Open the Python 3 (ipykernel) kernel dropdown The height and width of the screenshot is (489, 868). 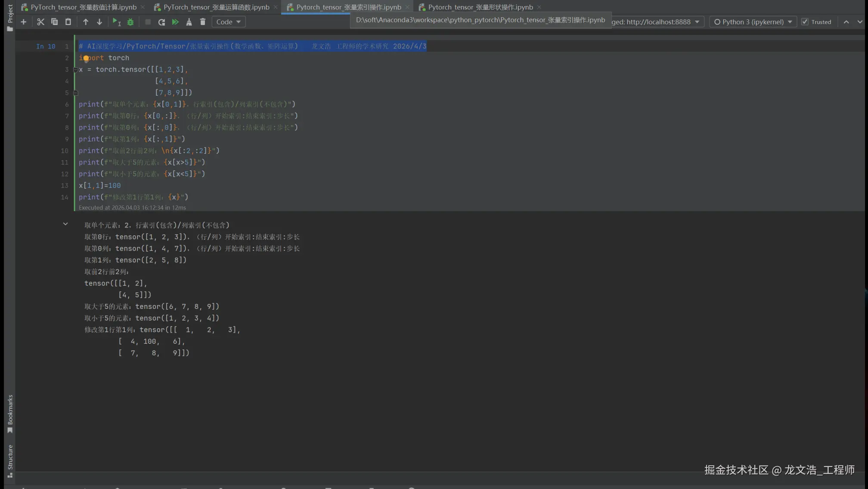(x=753, y=22)
